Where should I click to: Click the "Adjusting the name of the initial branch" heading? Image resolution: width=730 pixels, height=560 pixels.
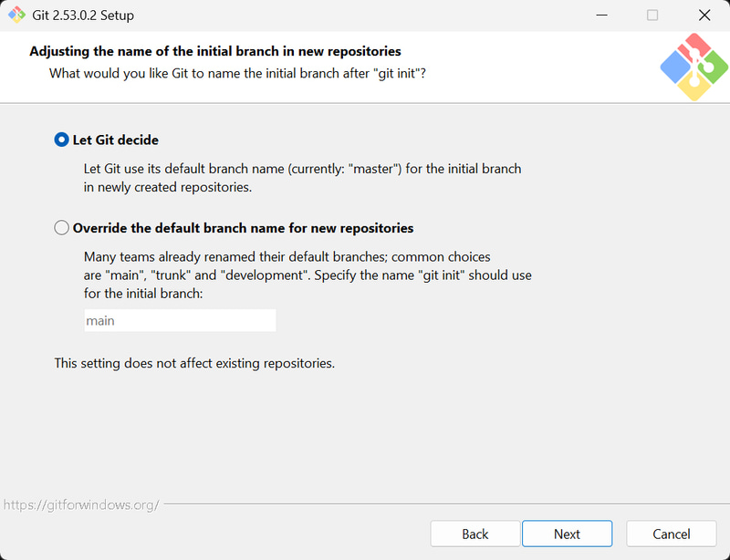coord(215,51)
